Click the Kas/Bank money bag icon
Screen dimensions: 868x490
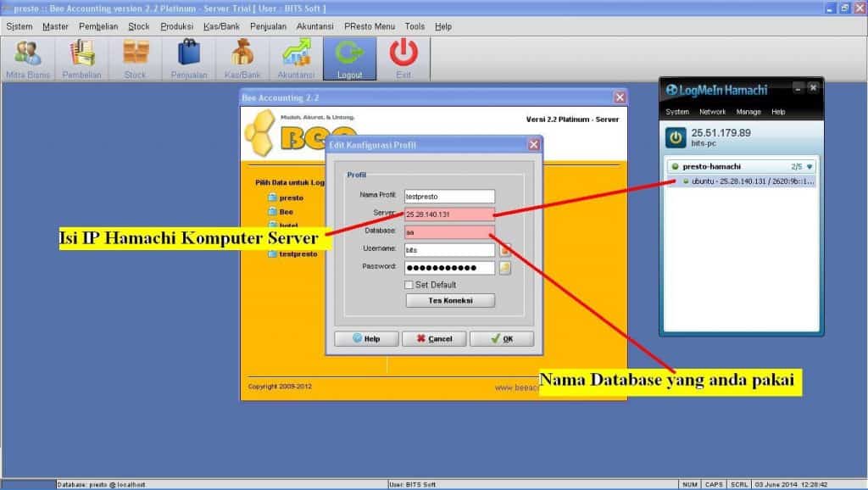click(242, 54)
